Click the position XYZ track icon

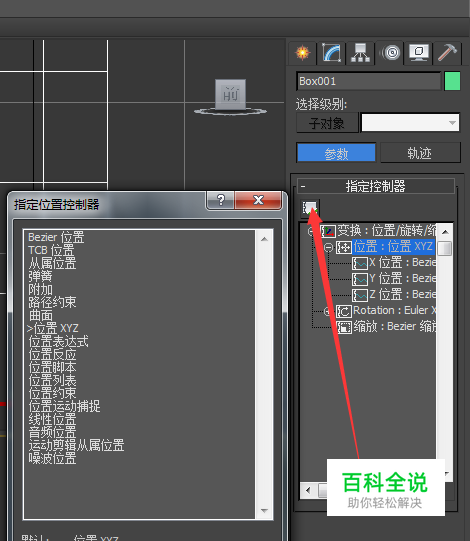pos(344,247)
